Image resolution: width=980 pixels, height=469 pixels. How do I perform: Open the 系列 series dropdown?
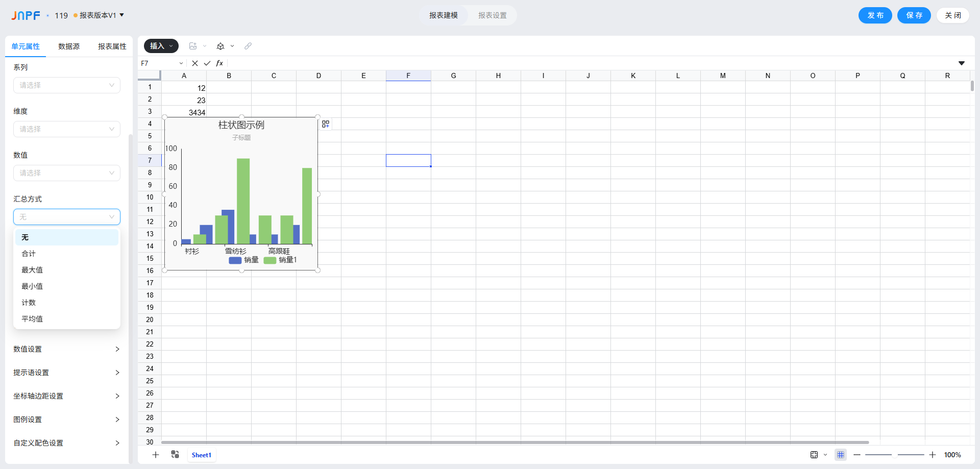coord(67,85)
